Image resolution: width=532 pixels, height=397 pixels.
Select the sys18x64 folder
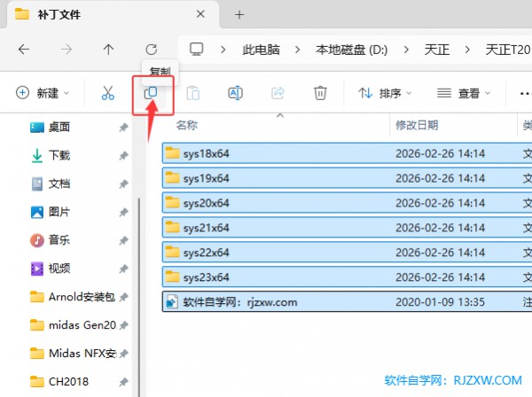(347, 153)
